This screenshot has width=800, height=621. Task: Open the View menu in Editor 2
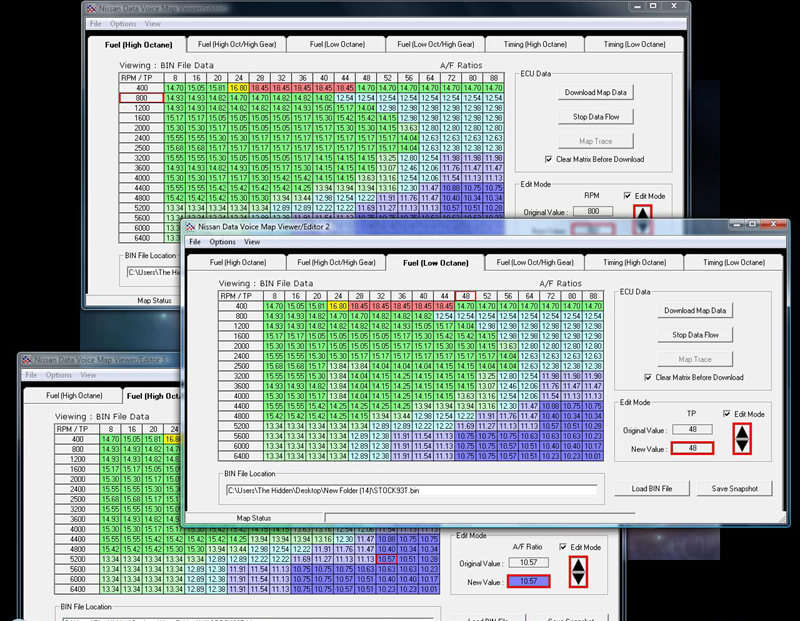point(252,242)
